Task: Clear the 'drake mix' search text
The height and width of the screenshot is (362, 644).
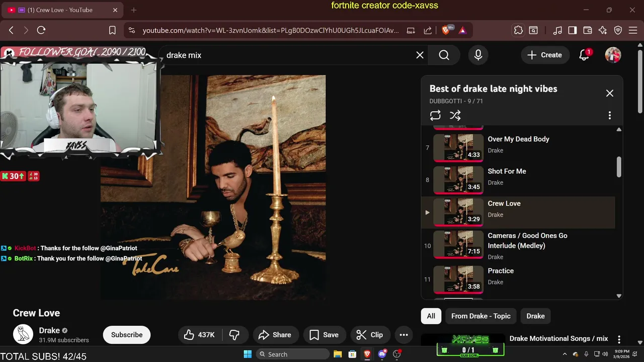Action: pos(420,55)
